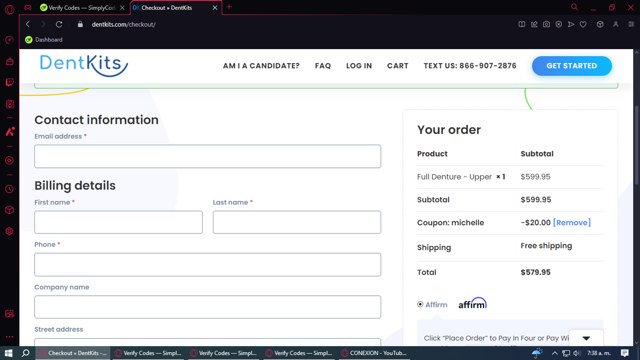This screenshot has width=640, height=360.
Task: Click the padlock site security icon
Action: 80,24
